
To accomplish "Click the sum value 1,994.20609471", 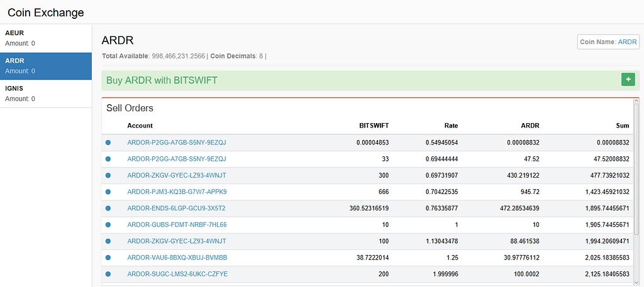I will click(x=609, y=241).
